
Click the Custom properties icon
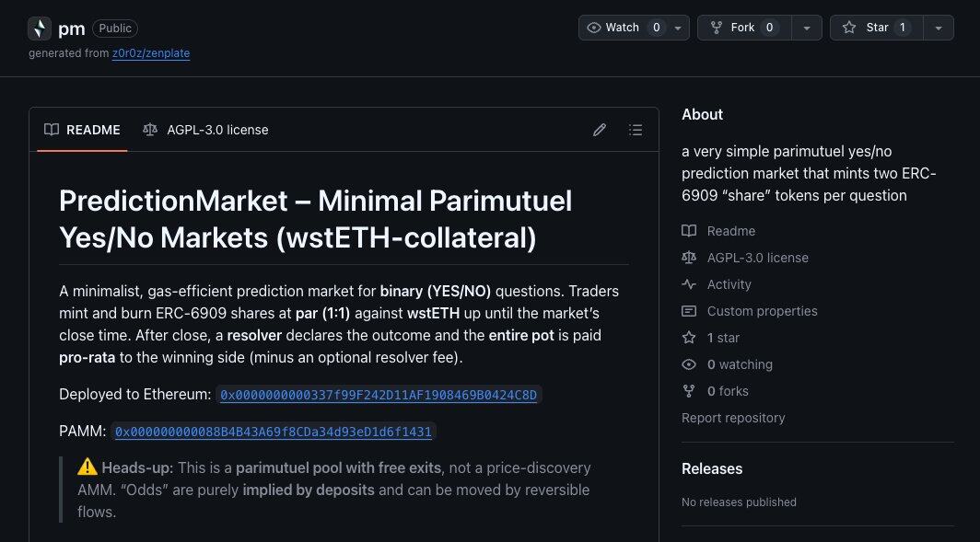(689, 311)
